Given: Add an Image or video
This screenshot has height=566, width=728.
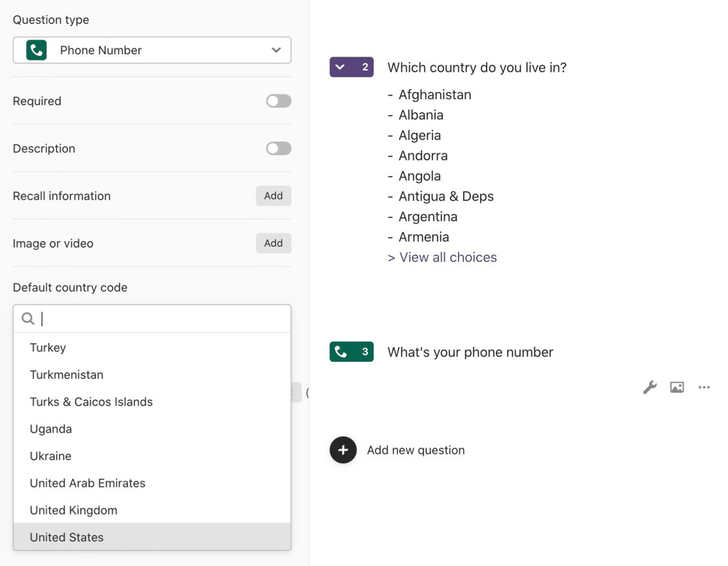Looking at the screenshot, I should (x=273, y=243).
